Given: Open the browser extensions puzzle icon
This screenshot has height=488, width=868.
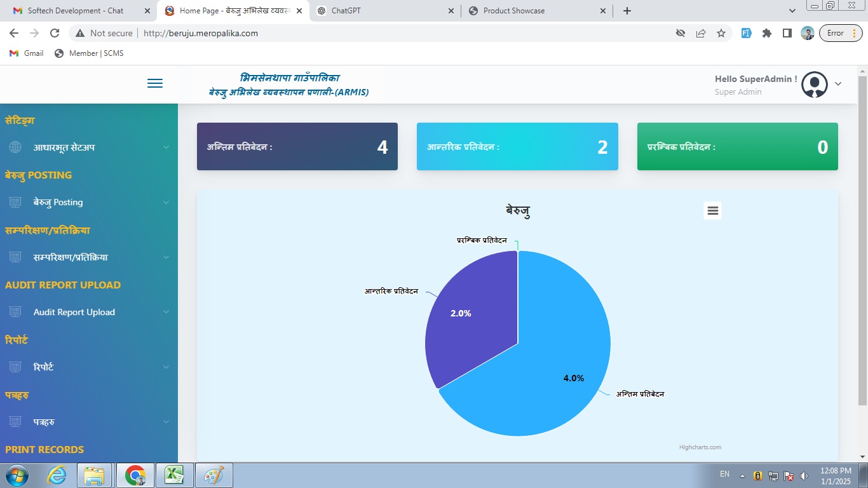Looking at the screenshot, I should click(x=767, y=33).
